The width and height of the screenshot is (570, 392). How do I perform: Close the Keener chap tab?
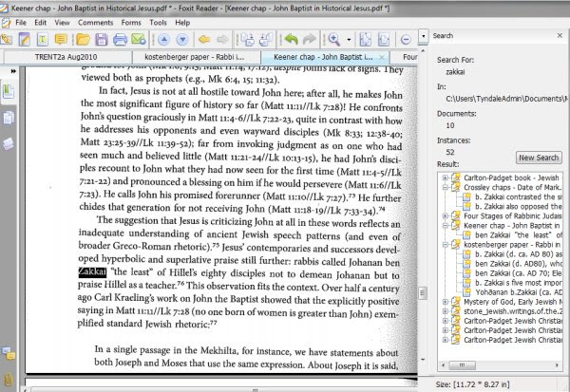382,57
